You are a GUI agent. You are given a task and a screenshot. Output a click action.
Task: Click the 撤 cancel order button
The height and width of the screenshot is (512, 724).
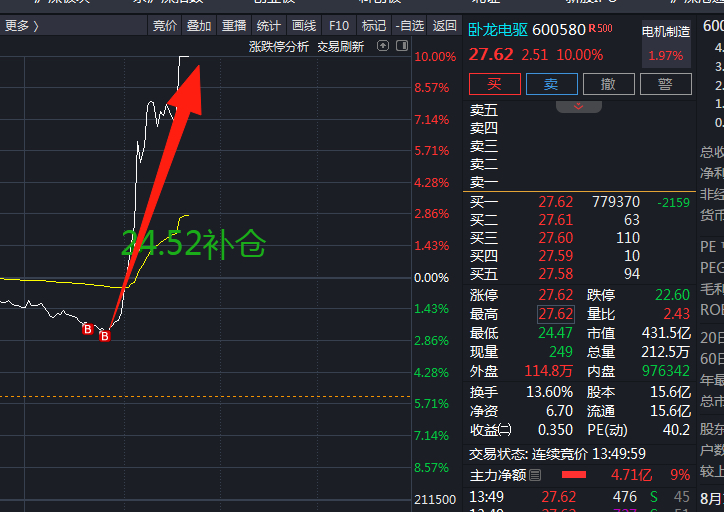click(x=609, y=84)
